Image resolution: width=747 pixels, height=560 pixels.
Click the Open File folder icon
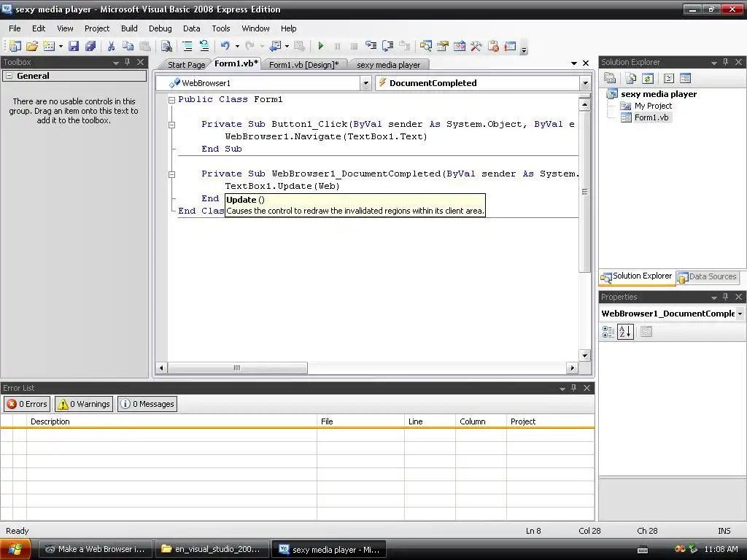click(x=32, y=46)
